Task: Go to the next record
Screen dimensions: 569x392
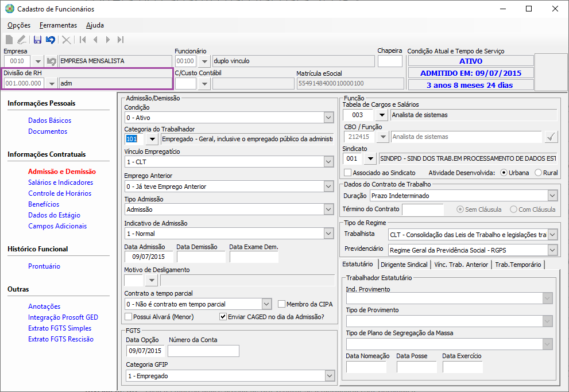Action: tap(108, 40)
